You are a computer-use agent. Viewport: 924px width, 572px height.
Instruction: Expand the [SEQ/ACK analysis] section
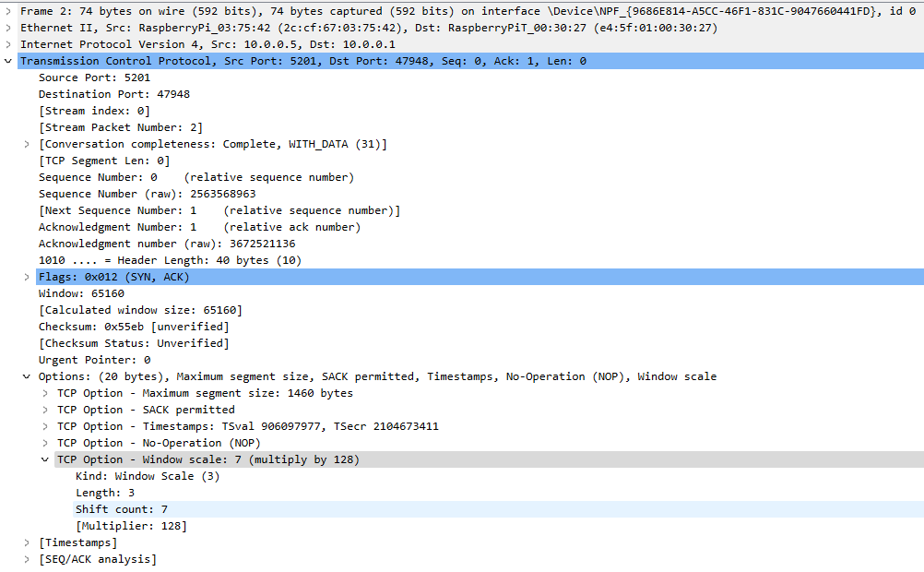[x=27, y=559]
